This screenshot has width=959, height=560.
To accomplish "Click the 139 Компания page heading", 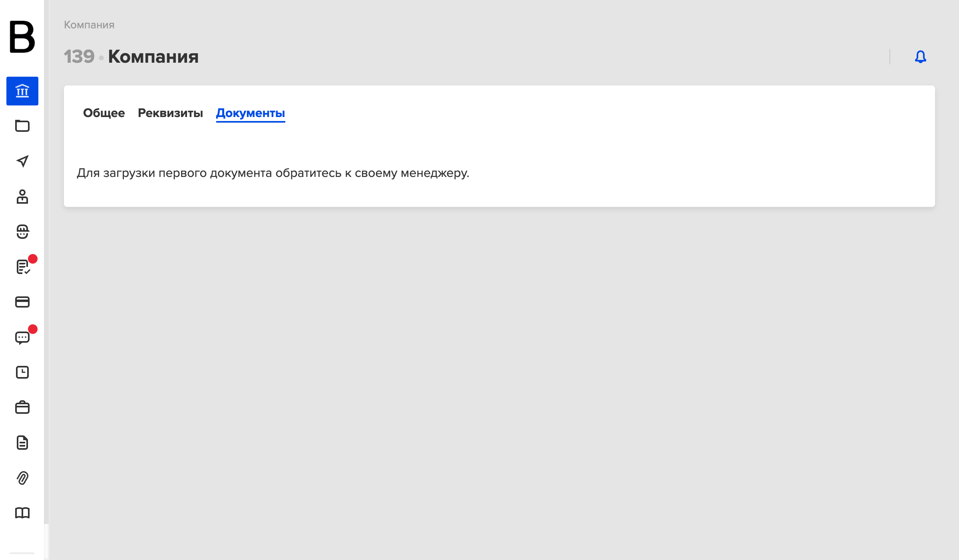I will (131, 56).
